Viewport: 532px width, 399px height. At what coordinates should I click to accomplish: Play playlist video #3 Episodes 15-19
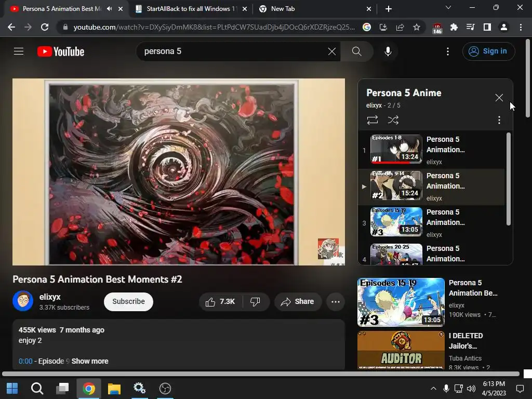(396, 222)
